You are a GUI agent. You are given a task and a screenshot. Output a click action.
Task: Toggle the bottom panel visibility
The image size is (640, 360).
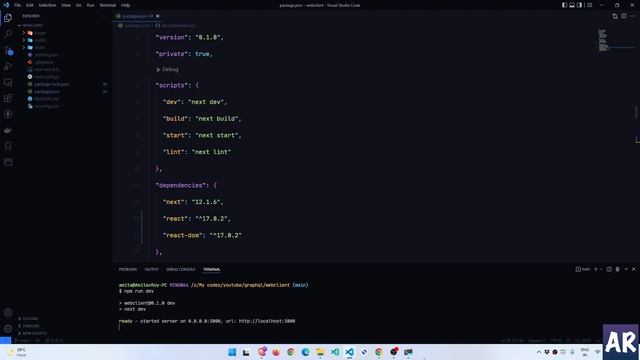coord(572,5)
